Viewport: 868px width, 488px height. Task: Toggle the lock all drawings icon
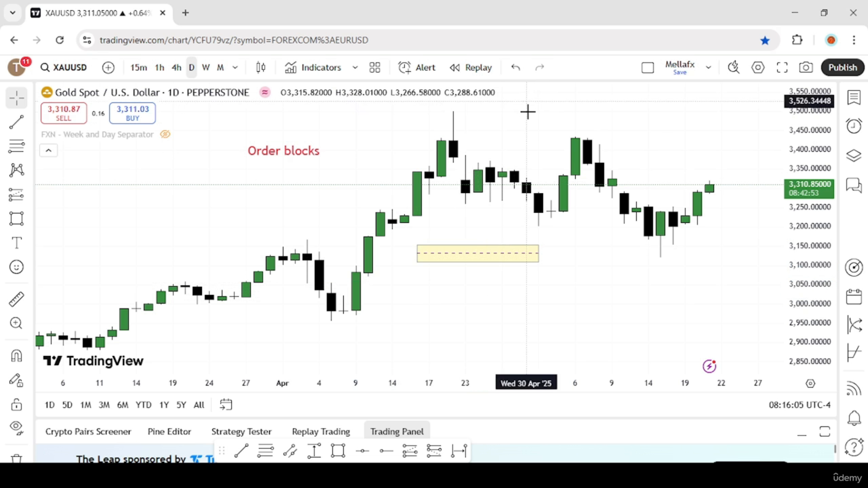[x=16, y=404]
